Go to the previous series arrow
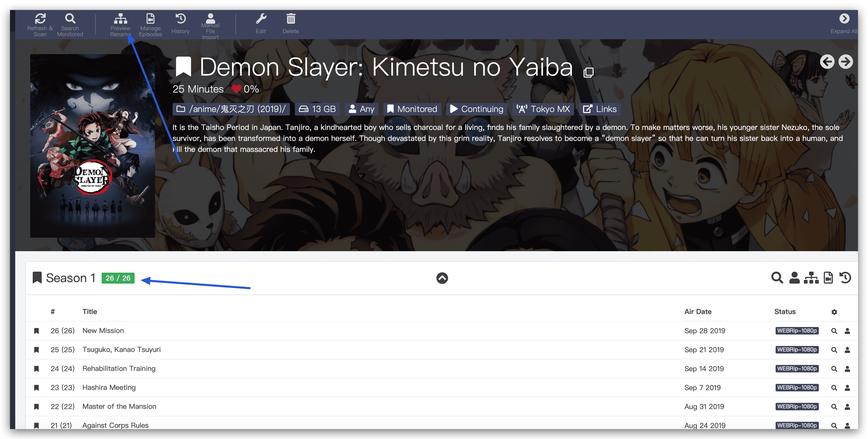Viewport: 868px width, 439px height. click(x=827, y=62)
